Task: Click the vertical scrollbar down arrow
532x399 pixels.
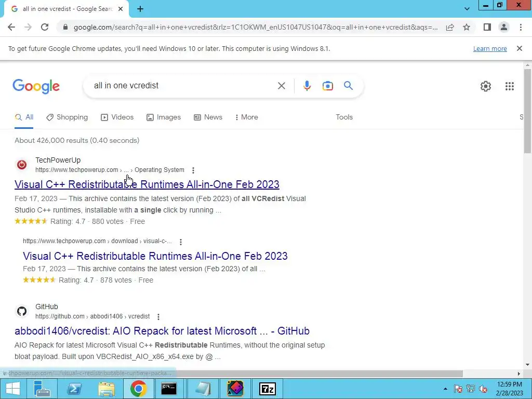Action: click(527, 365)
